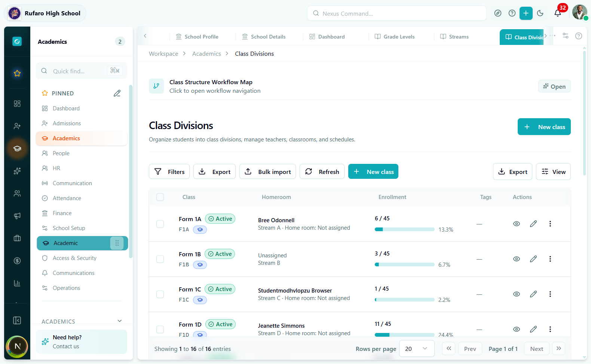Check the Form 1D row checkbox
The width and height of the screenshot is (591, 364).
coord(160,330)
